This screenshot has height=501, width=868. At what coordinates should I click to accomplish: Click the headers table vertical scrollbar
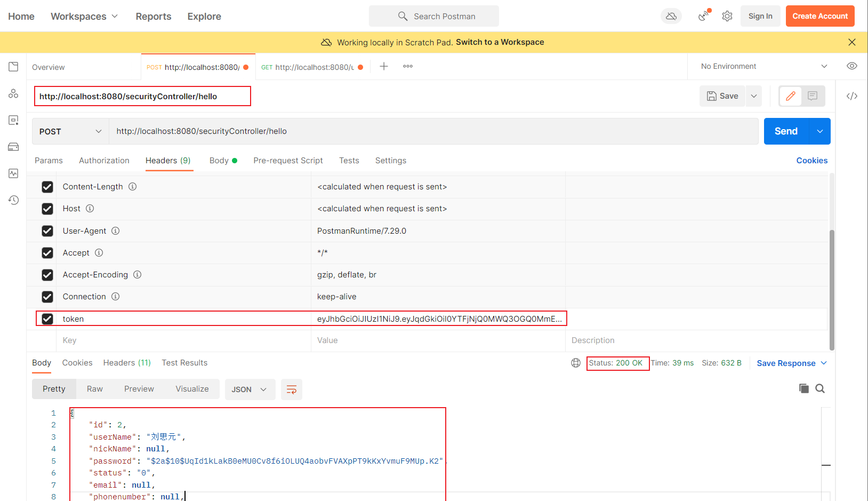832,290
